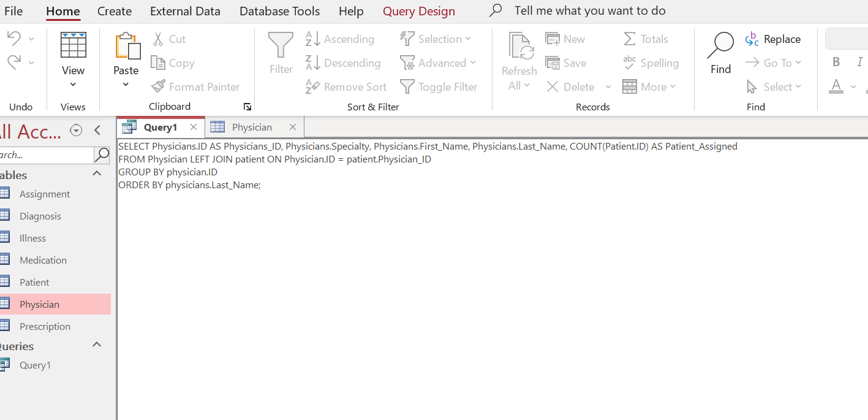Screen dimensions: 868x420
Task: Toggle Filter on the current query
Action: [439, 86]
